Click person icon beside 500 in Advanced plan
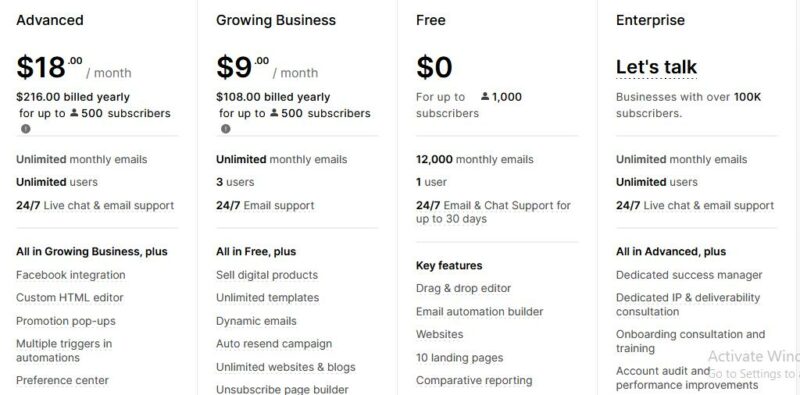 pos(74,113)
